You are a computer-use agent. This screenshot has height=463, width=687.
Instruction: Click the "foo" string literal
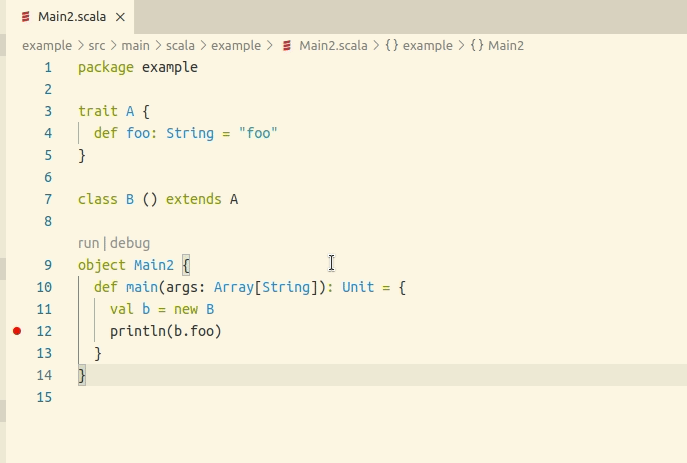click(x=258, y=133)
